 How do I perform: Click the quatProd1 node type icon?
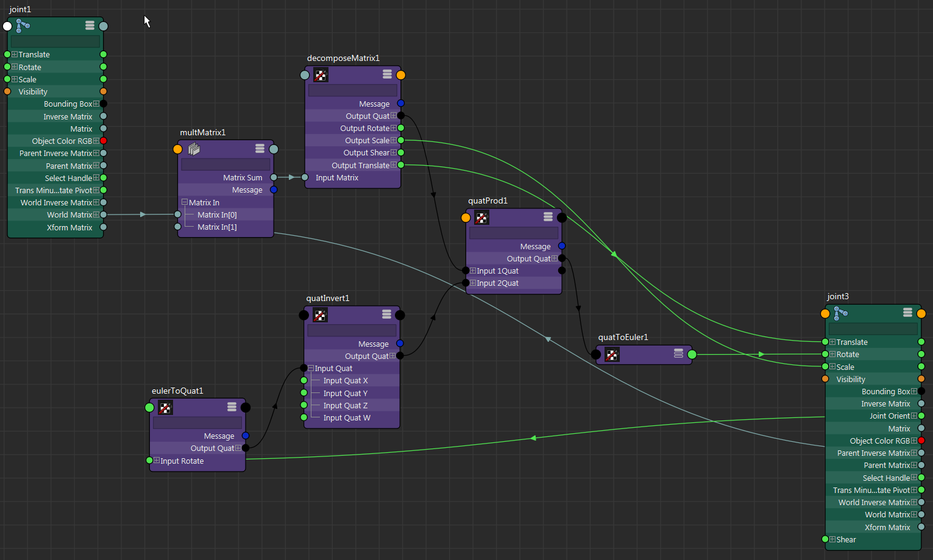(481, 217)
